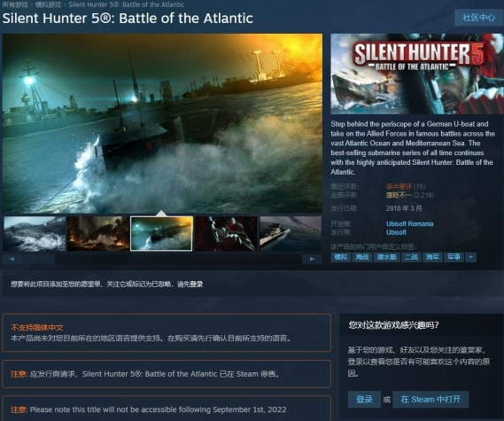Open the Ubisoft Romania developer link

click(409, 224)
